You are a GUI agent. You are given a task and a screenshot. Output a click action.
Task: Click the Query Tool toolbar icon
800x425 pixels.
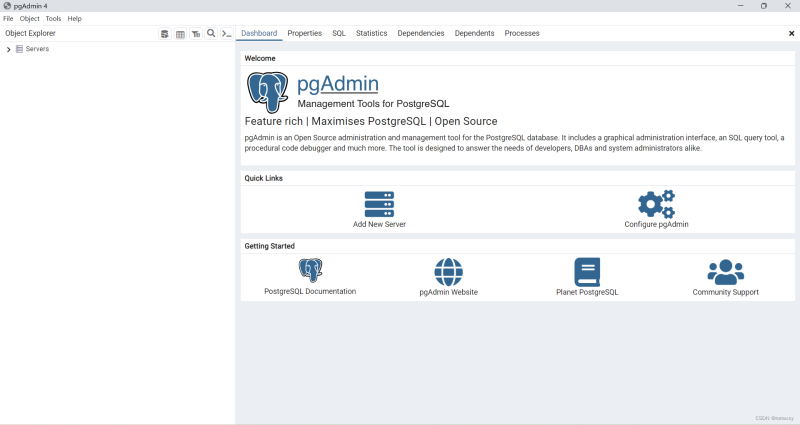(165, 34)
